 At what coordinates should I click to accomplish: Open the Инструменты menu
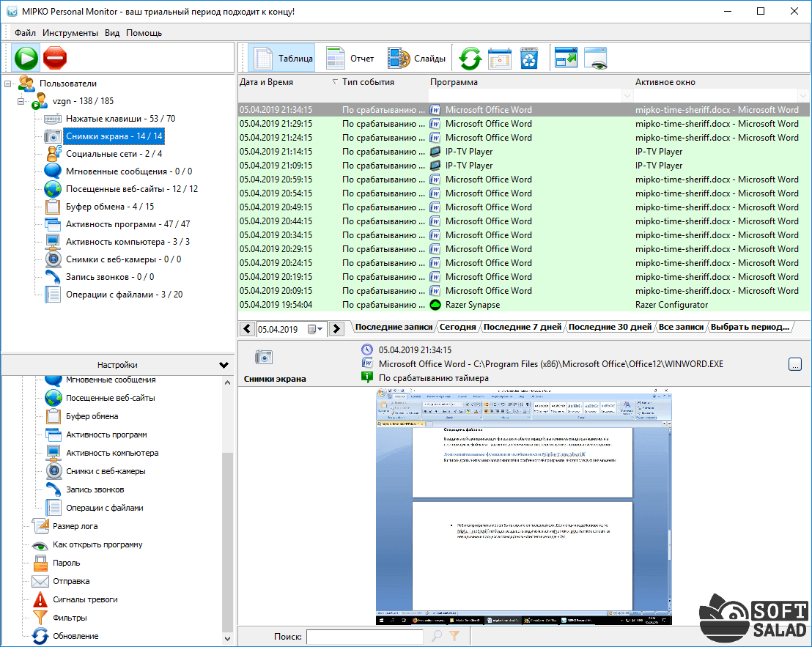click(x=70, y=33)
